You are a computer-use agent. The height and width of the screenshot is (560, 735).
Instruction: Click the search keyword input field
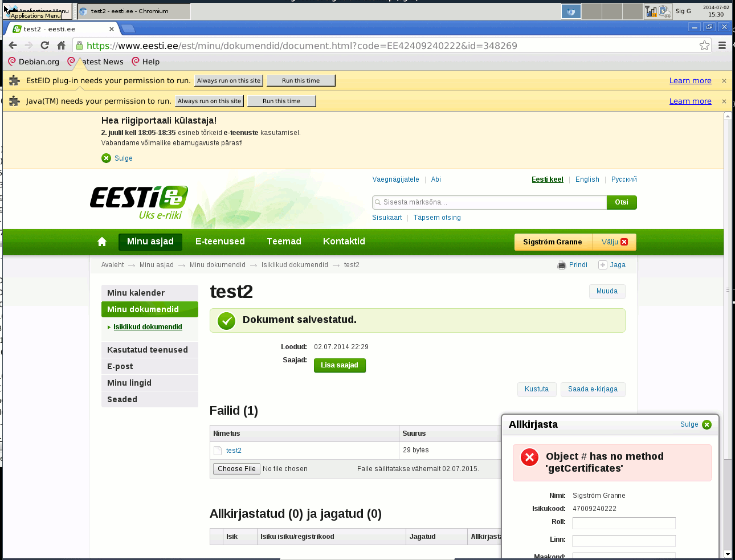pos(490,202)
